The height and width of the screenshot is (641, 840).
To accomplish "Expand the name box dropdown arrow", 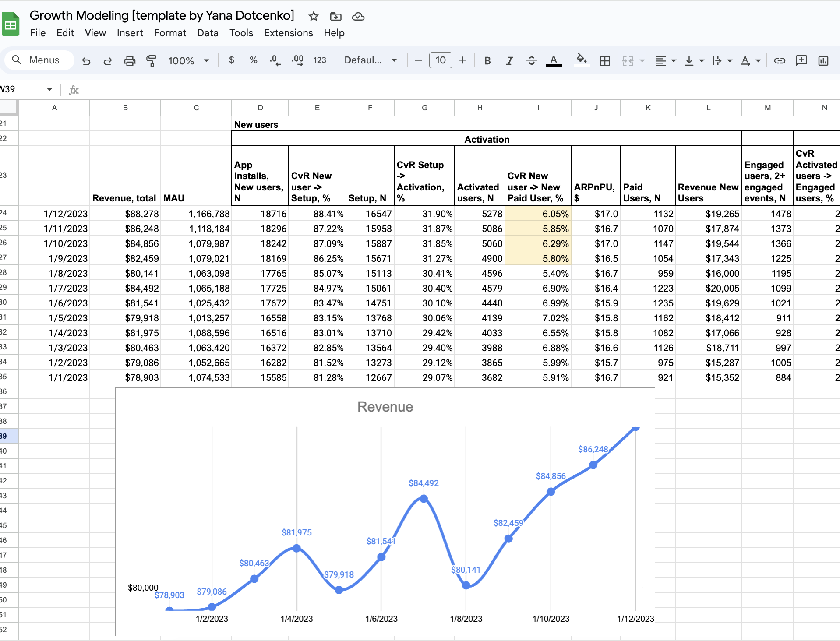I will coord(49,90).
